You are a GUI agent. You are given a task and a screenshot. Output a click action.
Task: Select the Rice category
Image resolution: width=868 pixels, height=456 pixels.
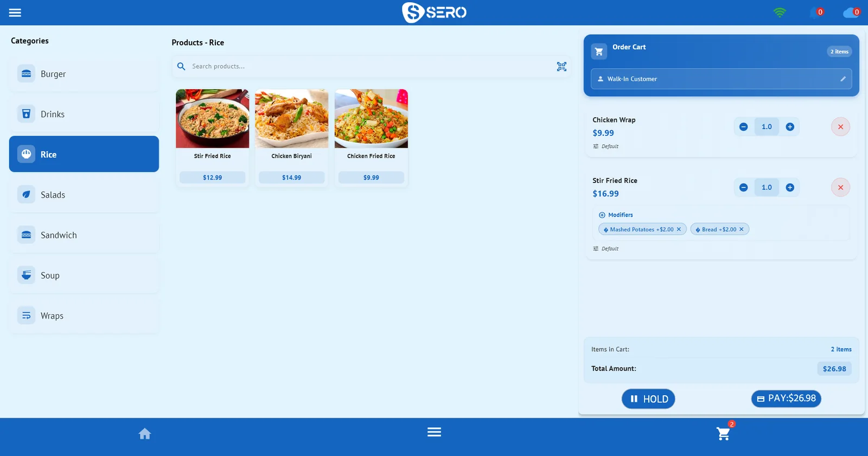pos(84,154)
